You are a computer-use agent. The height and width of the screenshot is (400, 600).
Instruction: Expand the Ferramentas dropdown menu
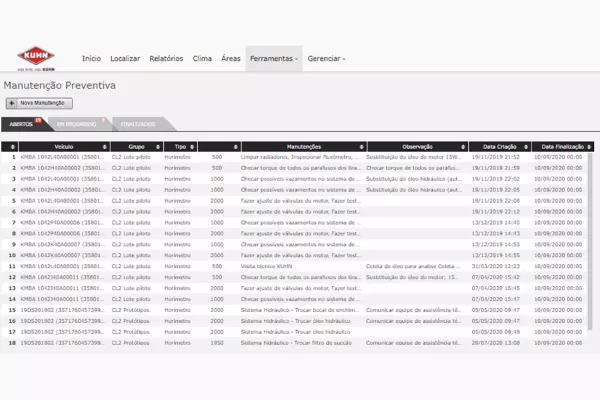tap(273, 59)
